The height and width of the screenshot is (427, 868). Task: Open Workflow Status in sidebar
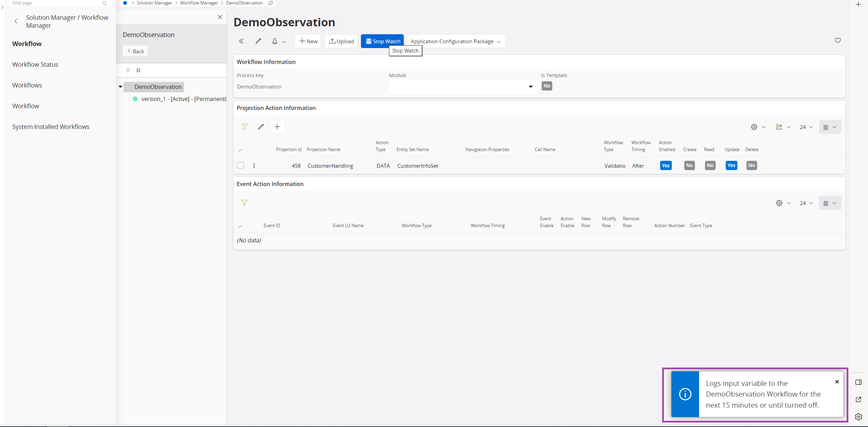click(x=35, y=64)
